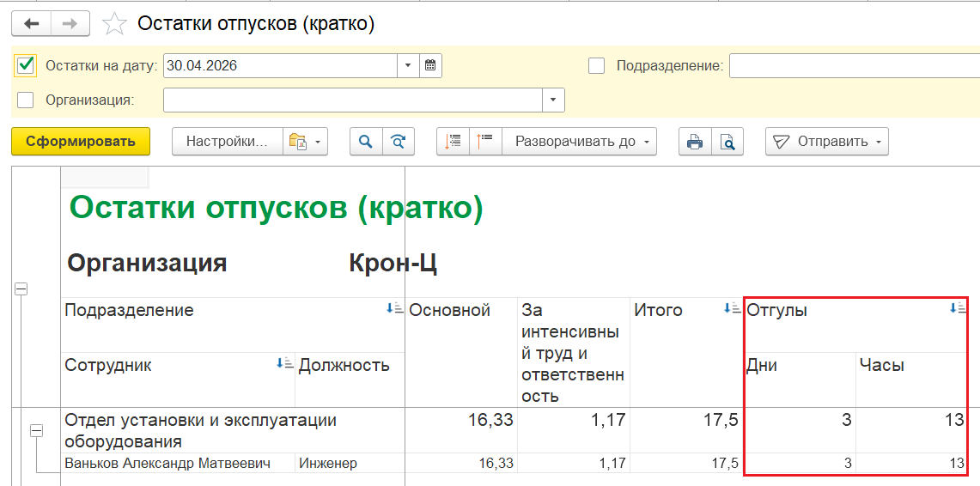The width and height of the screenshot is (980, 486).
Task: Collapse the organization group Крон-Ц
Action: point(21,289)
